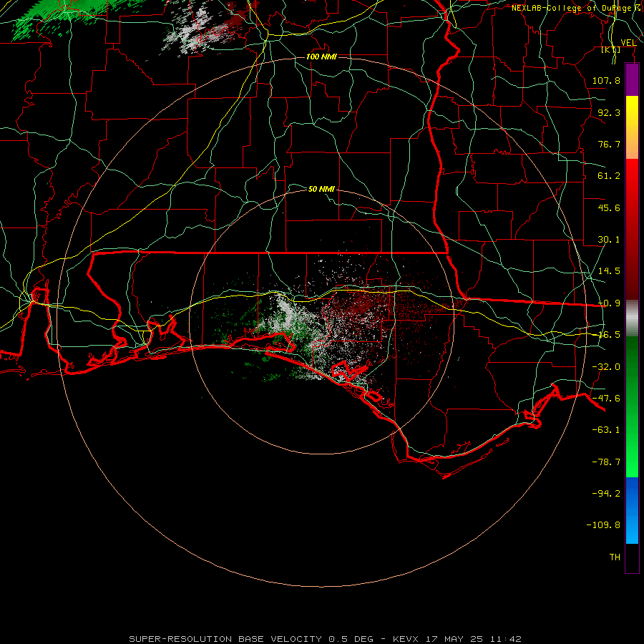Click the -78.7 legend value

[606, 462]
